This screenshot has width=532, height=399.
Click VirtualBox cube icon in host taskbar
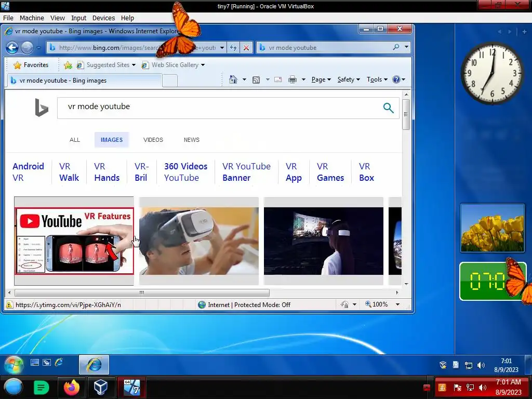(x=101, y=387)
